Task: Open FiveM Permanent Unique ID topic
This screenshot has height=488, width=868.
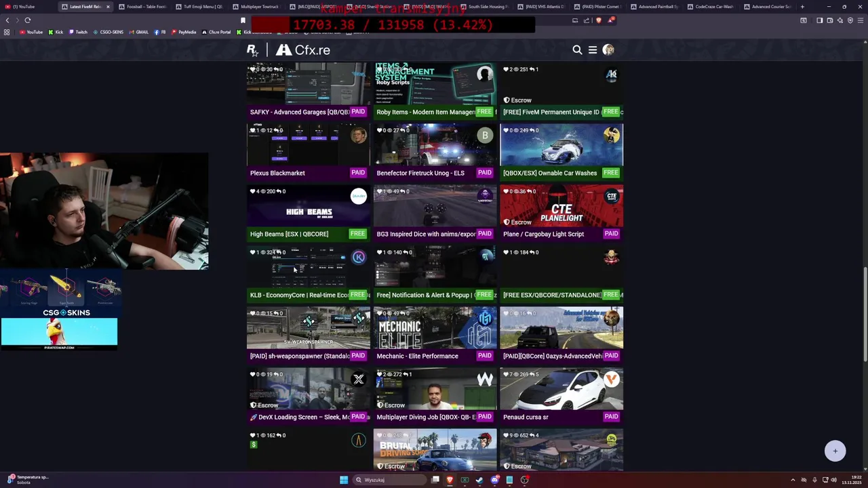Action: click(x=551, y=112)
